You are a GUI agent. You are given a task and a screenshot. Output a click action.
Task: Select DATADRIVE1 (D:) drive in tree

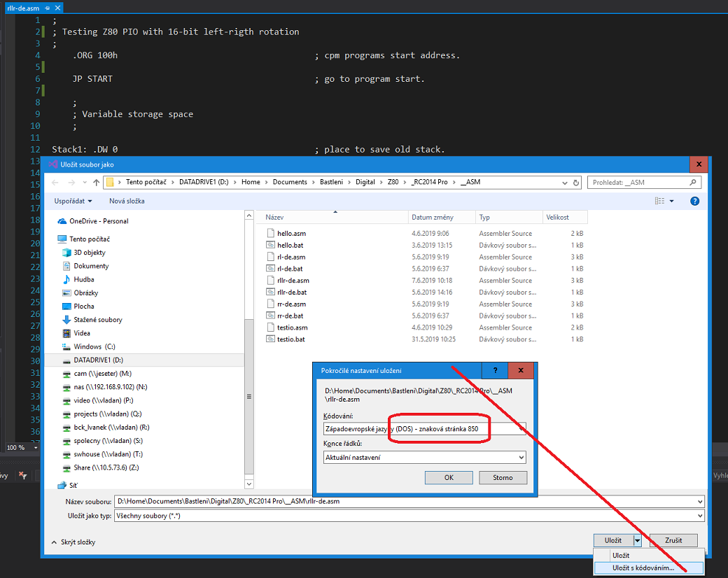[98, 360]
